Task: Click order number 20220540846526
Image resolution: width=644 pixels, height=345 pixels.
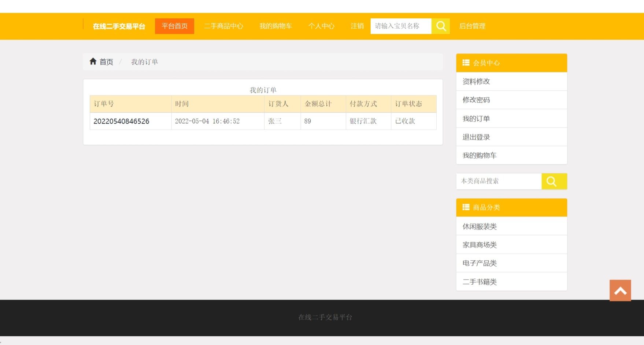Action: click(x=121, y=121)
